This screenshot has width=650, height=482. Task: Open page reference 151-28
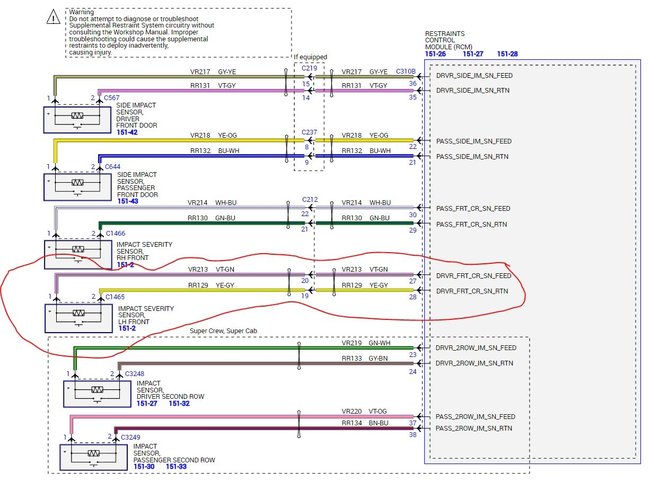(x=507, y=54)
